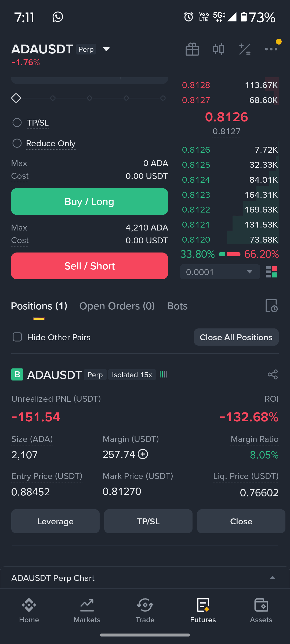Open the calculator plus-minus icon

point(245,49)
